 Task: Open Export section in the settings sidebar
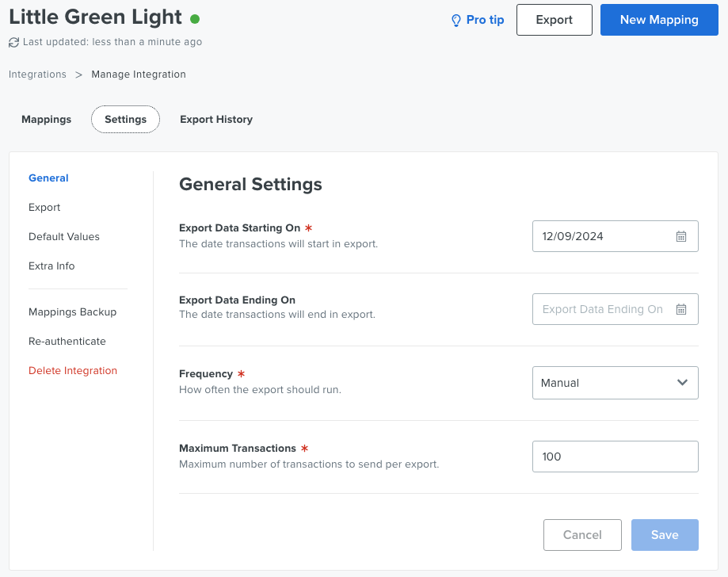[44, 207]
